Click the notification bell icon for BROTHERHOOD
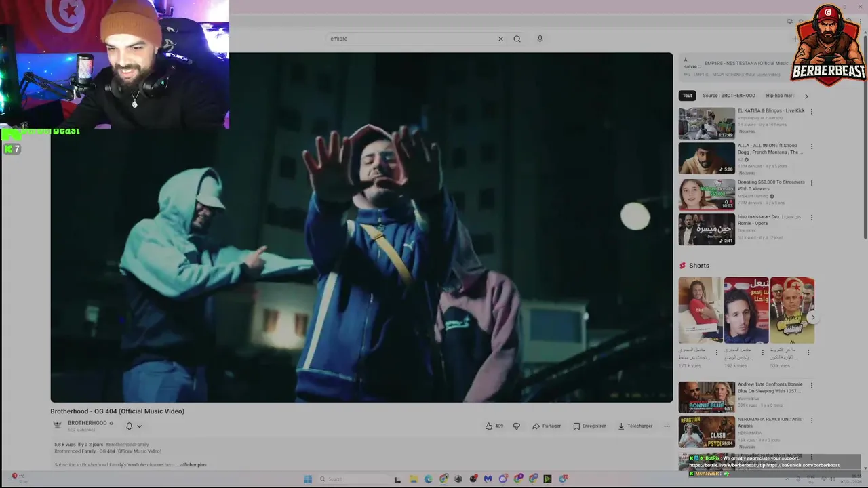 pyautogui.click(x=129, y=426)
